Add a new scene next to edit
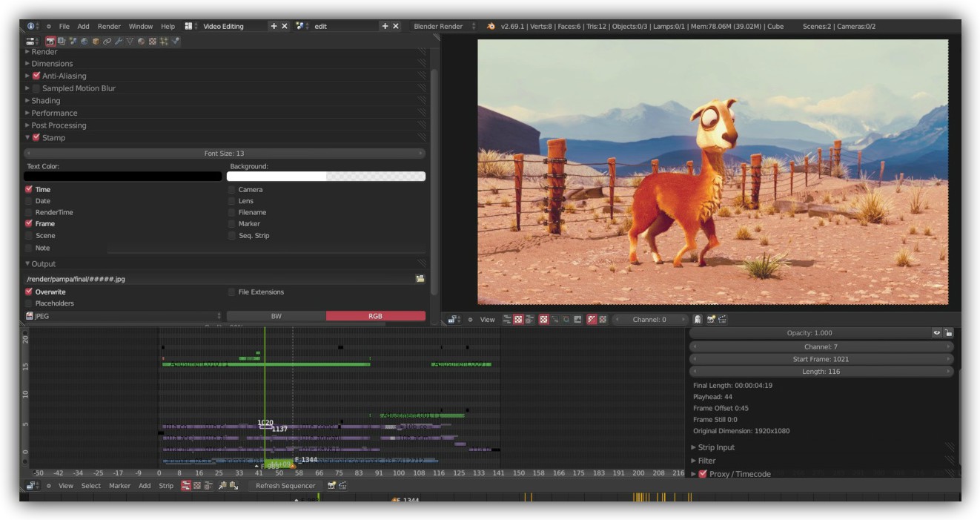This screenshot has height=520, width=980. tap(385, 26)
